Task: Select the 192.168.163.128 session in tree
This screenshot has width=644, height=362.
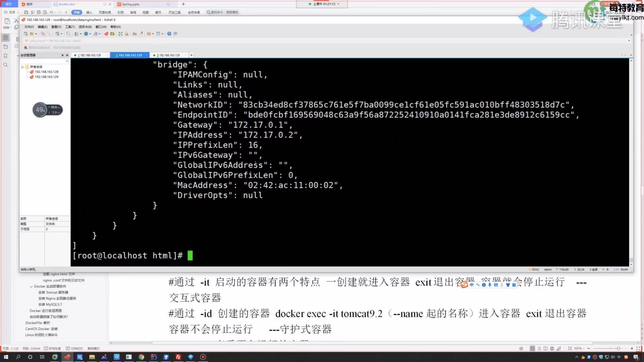Action: [x=46, y=72]
